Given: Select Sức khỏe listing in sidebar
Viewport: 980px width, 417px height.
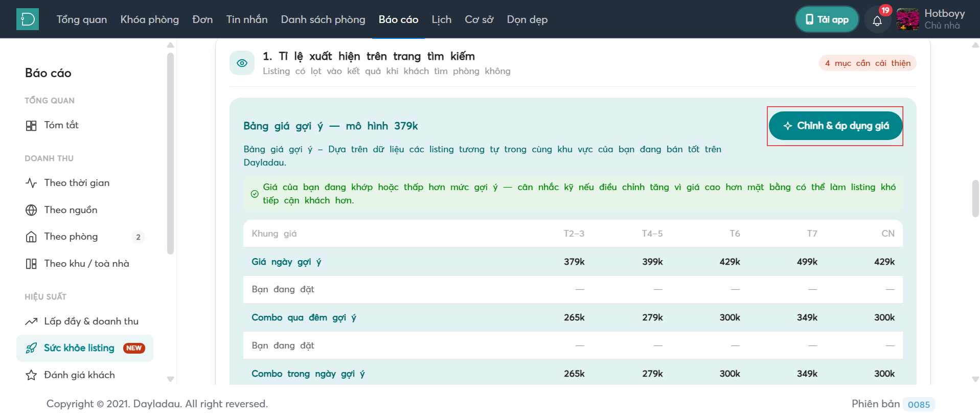Looking at the screenshot, I should pos(85,348).
